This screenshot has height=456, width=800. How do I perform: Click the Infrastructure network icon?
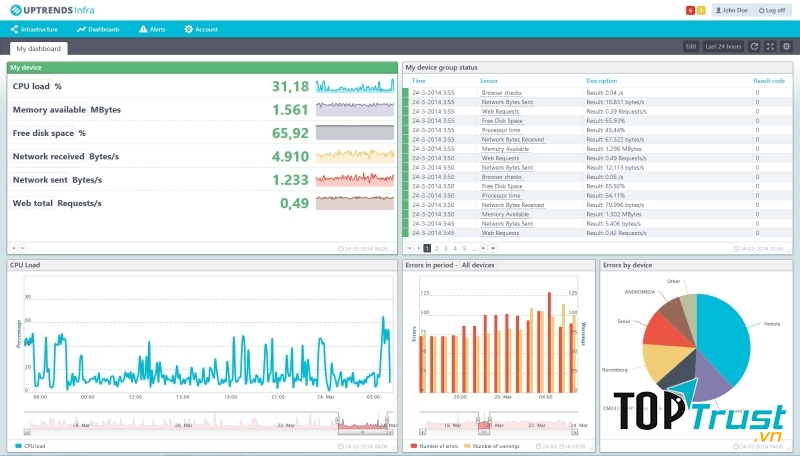(15, 29)
